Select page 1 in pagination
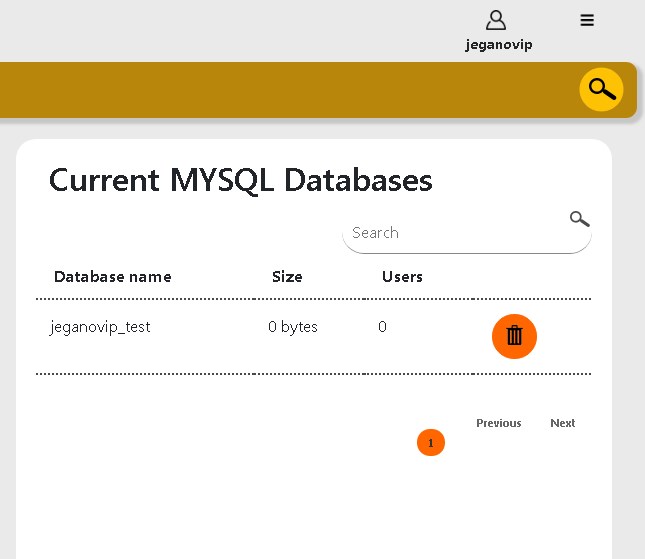 pos(430,442)
